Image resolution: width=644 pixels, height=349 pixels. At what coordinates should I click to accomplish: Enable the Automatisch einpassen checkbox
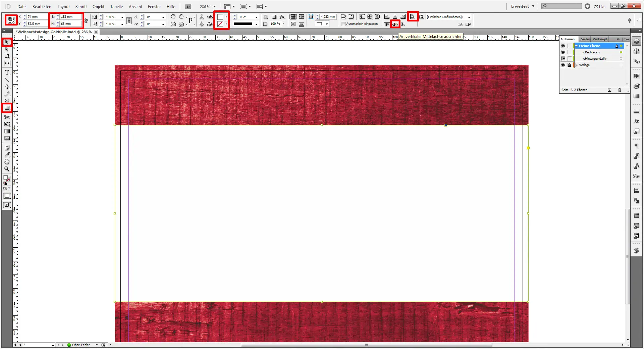pos(343,24)
